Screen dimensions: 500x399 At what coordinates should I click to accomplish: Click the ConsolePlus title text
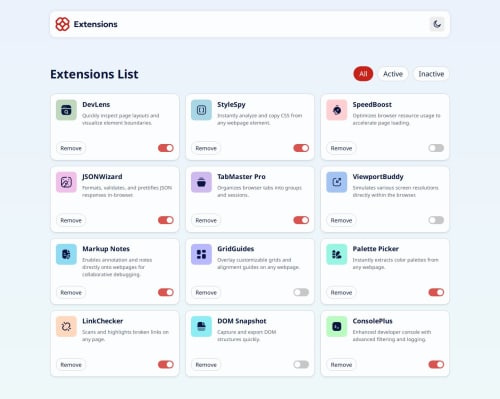point(372,321)
